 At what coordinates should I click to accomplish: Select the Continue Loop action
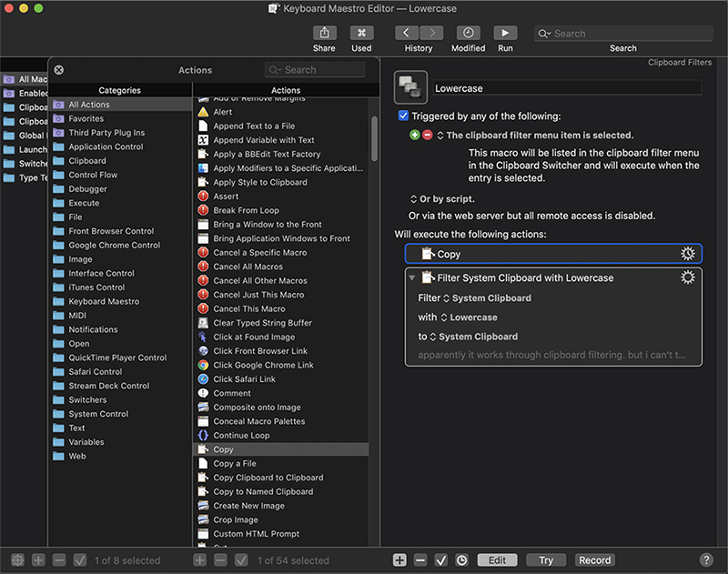click(281, 435)
